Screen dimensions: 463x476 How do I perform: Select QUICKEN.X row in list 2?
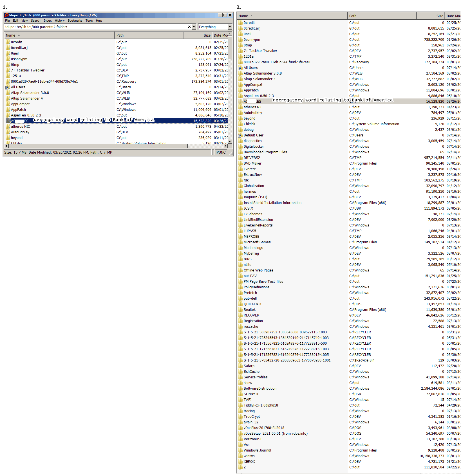point(349,304)
